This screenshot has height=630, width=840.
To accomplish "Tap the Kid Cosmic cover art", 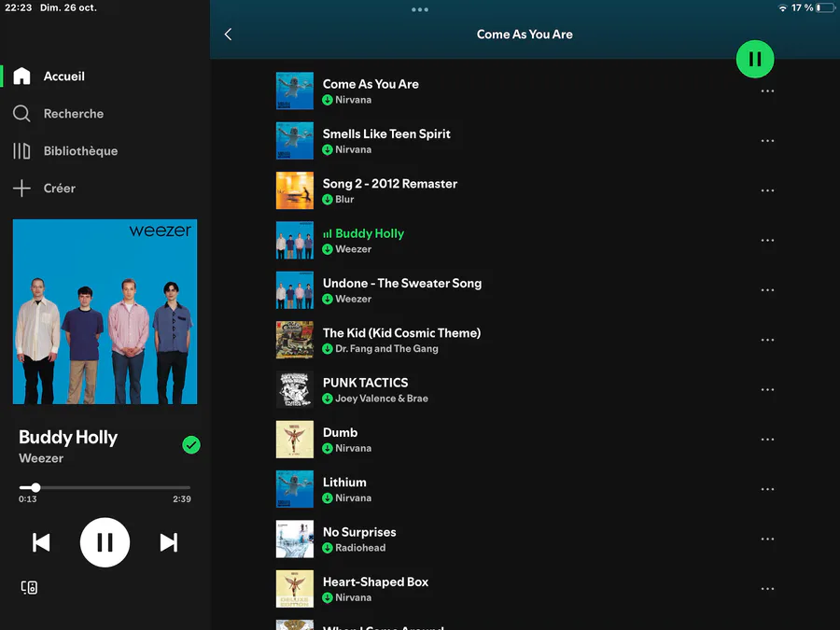I will tap(295, 340).
